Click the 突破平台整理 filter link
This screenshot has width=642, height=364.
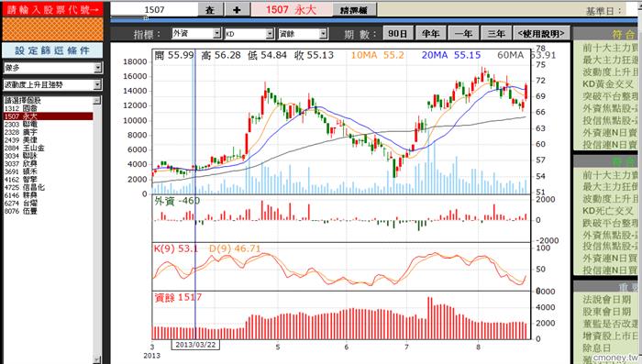(x=610, y=96)
